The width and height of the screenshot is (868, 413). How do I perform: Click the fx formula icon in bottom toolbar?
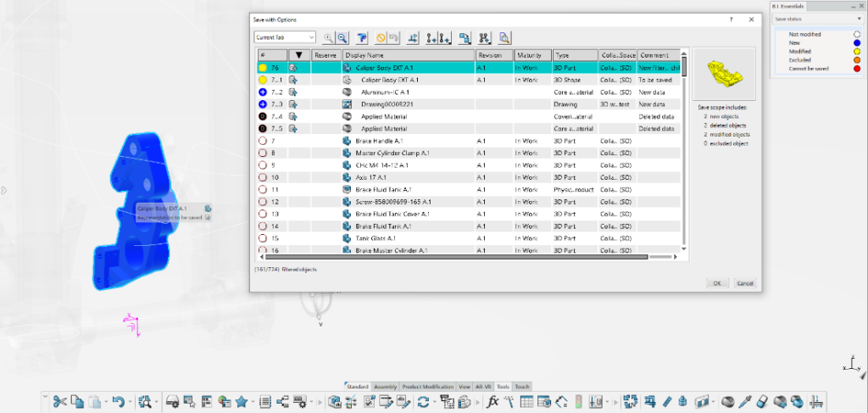coord(494,401)
